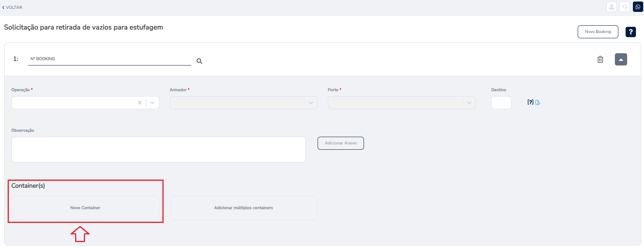644x247 pixels.
Task: Open the user profile icon
Action: 611,7
